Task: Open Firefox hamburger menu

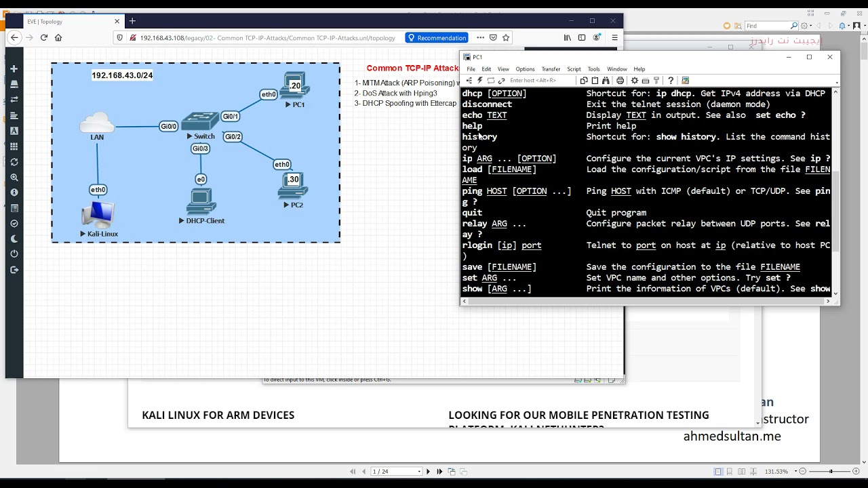Action: [614, 38]
